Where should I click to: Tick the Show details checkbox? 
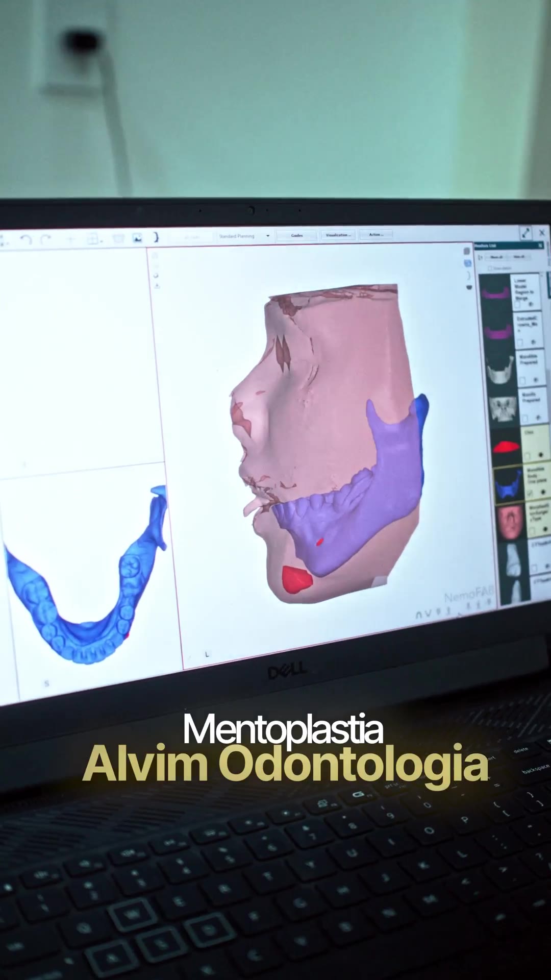coord(490,268)
